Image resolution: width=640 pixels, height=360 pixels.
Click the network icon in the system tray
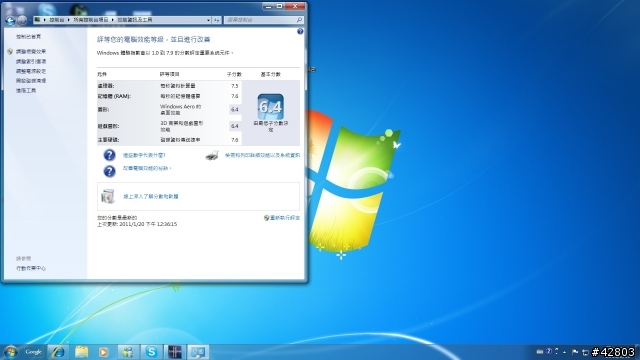(x=585, y=352)
